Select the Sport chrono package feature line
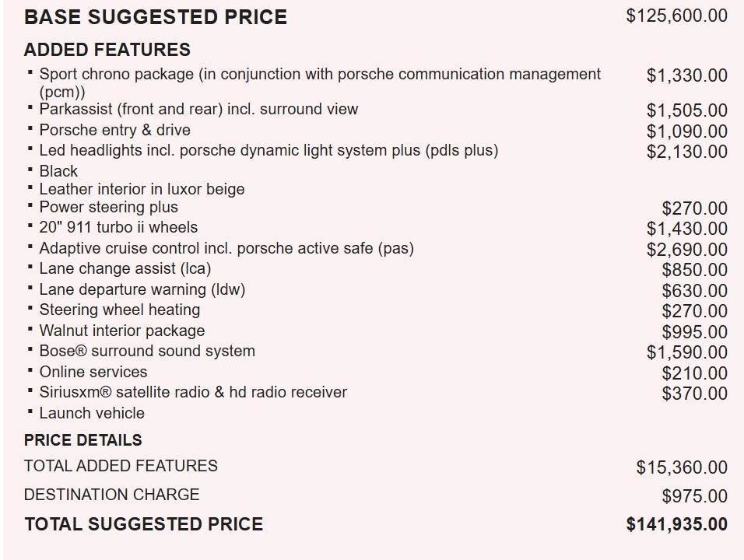The image size is (744, 560). click(319, 75)
